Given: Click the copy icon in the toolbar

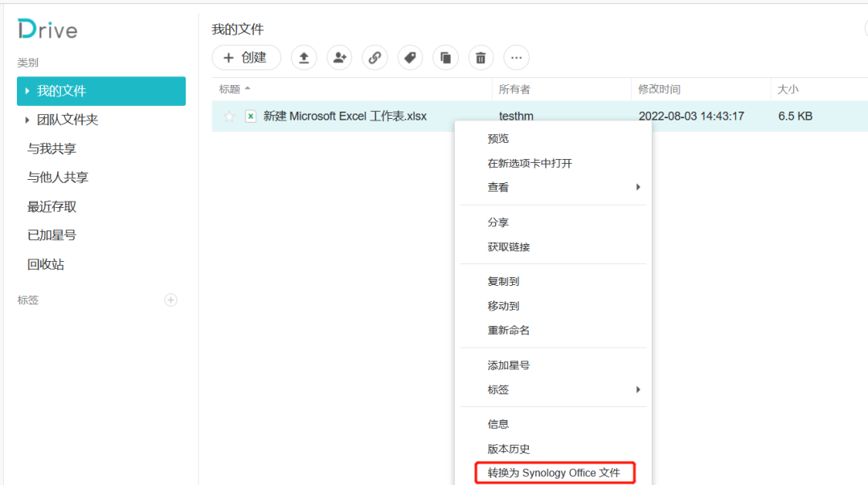Looking at the screenshot, I should point(445,57).
